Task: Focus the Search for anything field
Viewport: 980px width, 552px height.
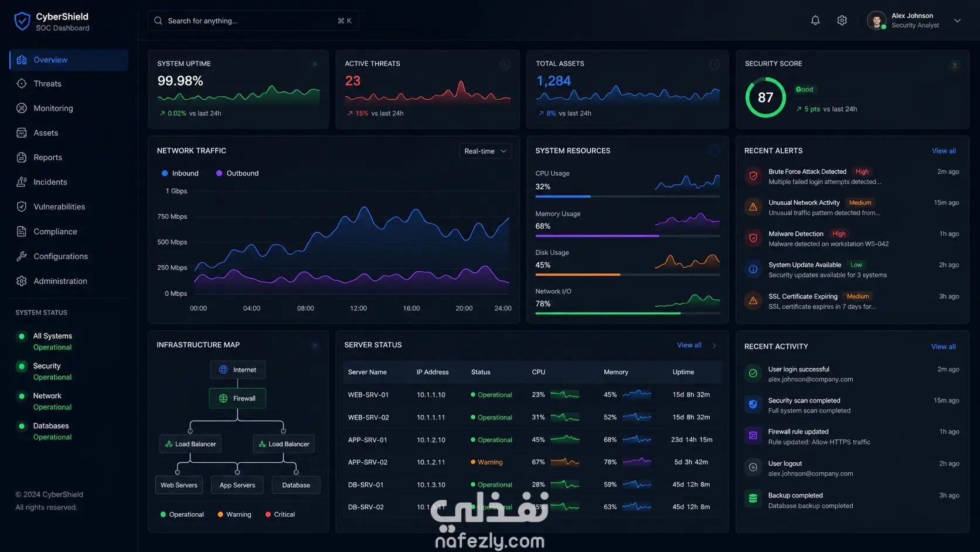Action: [253, 21]
